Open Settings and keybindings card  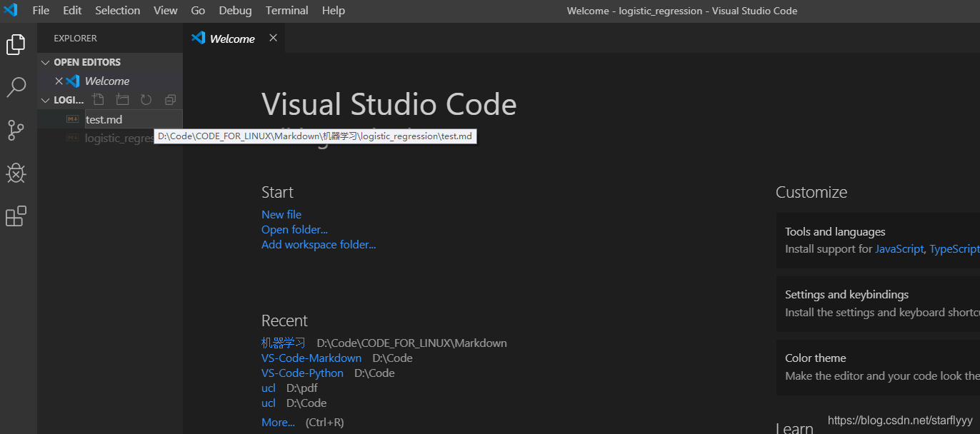pos(878,303)
